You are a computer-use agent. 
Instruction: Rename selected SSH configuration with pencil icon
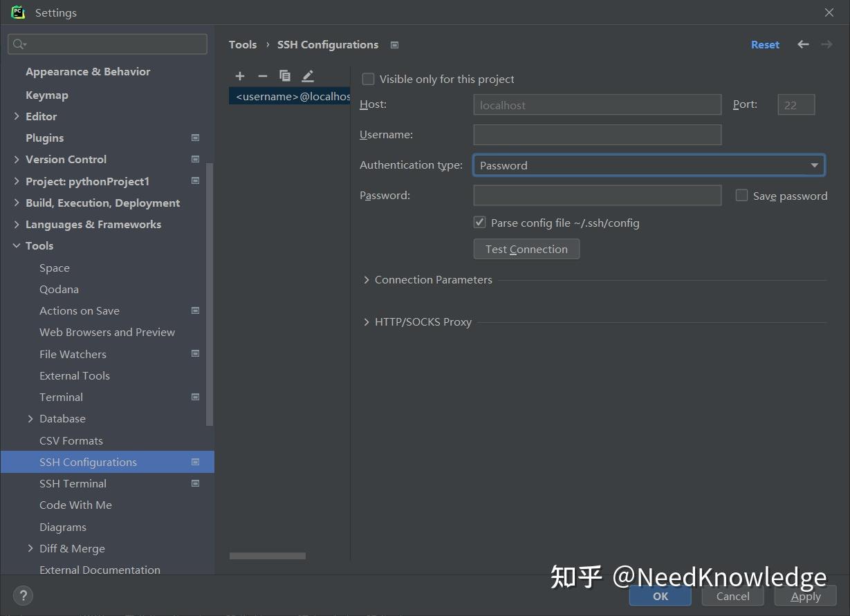(x=308, y=76)
